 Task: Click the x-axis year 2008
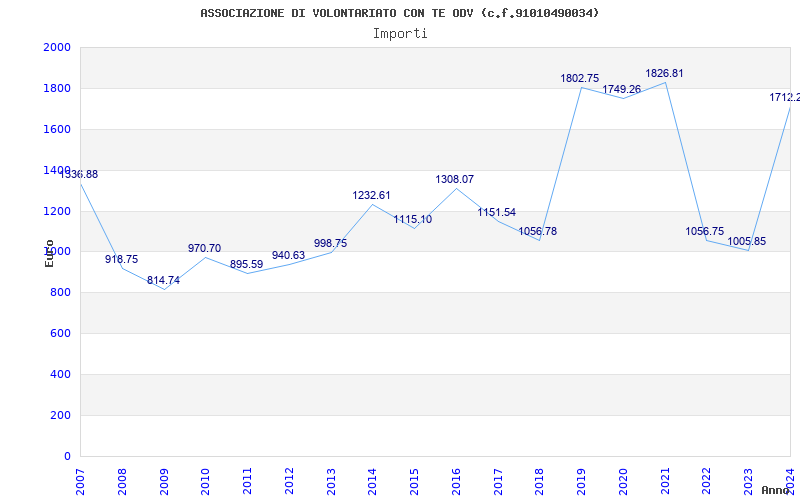pyautogui.click(x=122, y=482)
